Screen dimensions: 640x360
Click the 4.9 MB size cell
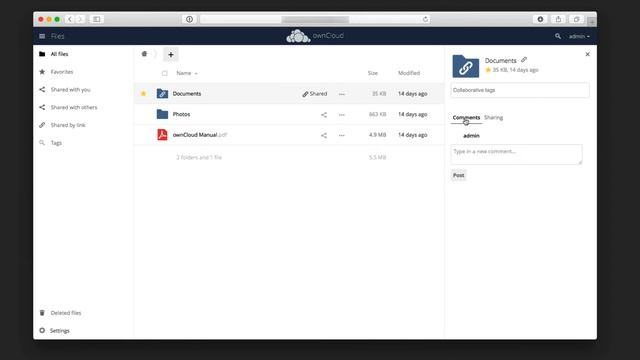[x=378, y=135]
